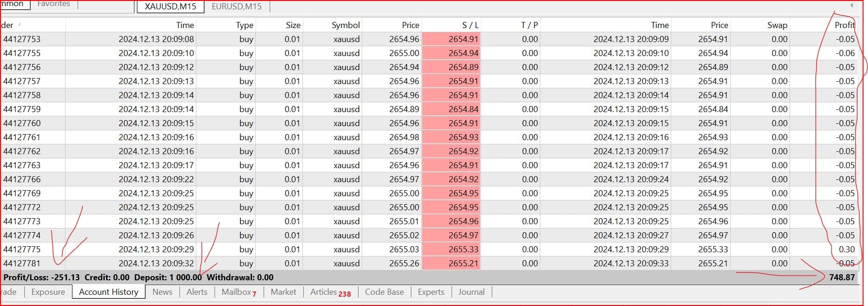Click the T / P column header
The height and width of the screenshot is (306, 868).
click(529, 25)
